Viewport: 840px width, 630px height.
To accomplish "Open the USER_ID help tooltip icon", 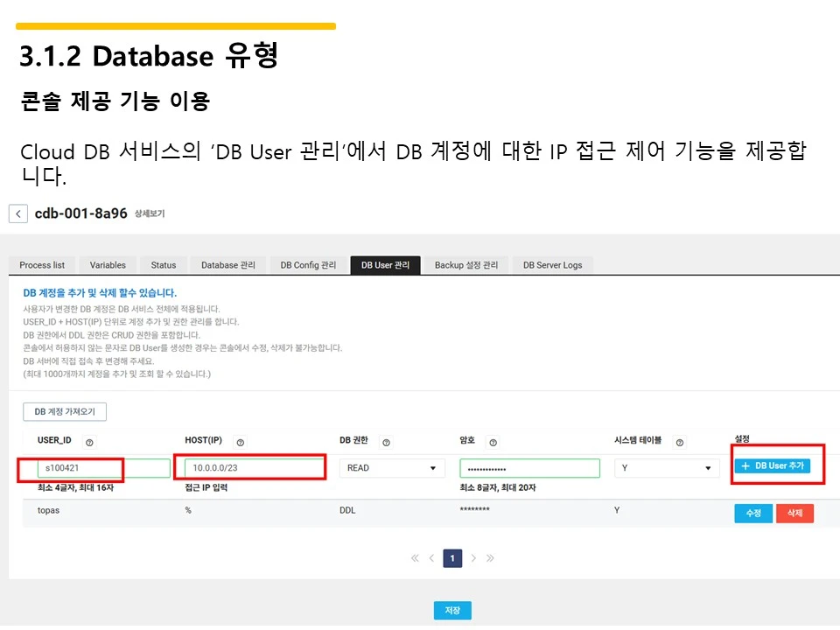I will pos(90,442).
